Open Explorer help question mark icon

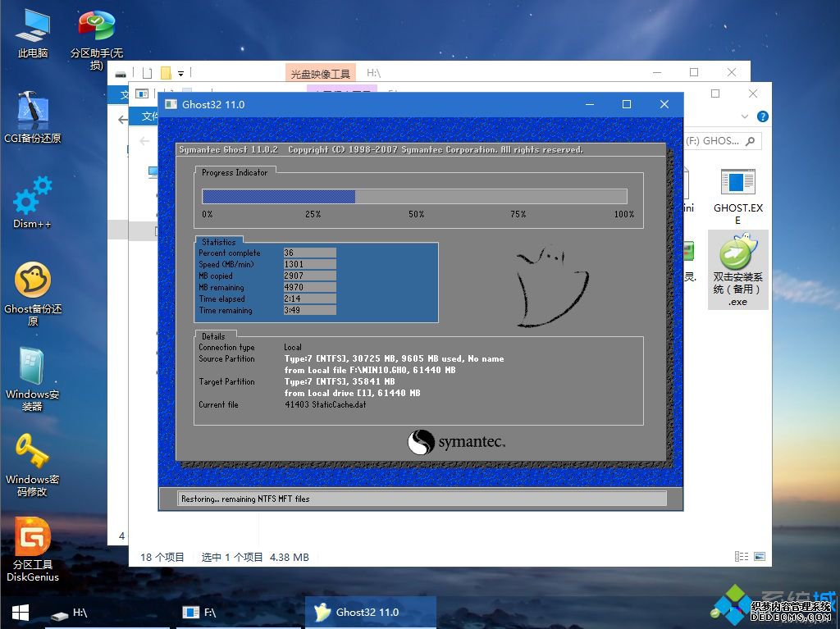762,116
